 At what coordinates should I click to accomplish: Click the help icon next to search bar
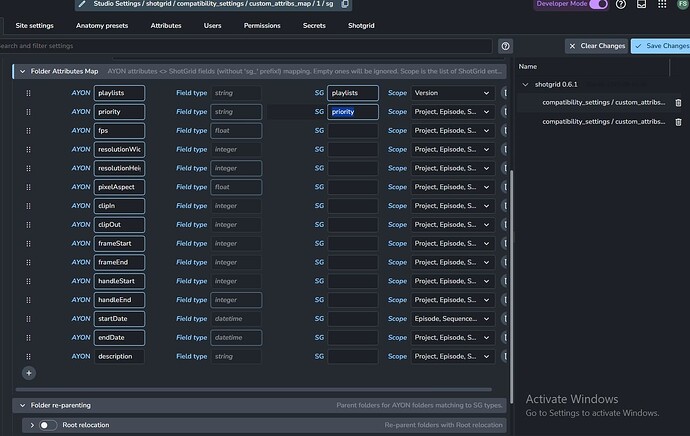click(x=505, y=46)
